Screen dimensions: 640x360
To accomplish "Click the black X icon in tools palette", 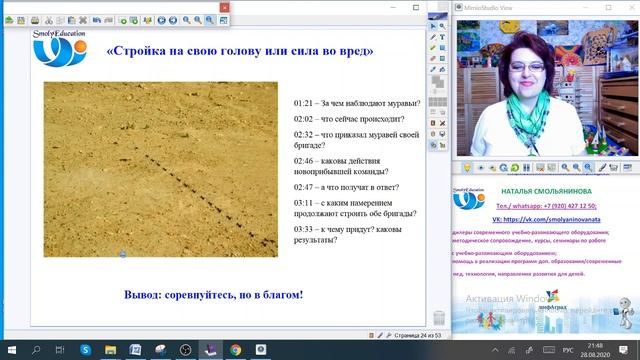I will 442,123.
